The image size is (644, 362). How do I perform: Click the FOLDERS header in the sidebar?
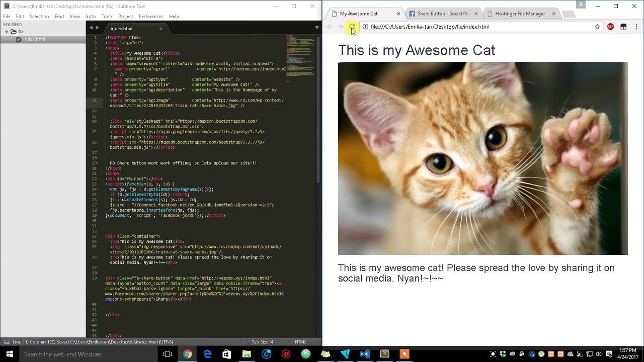pos(13,24)
